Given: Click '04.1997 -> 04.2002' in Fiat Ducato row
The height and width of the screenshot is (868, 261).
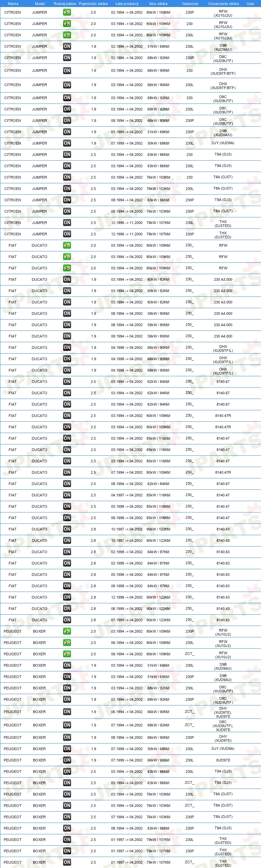Looking at the screenshot, I should click(126, 495).
